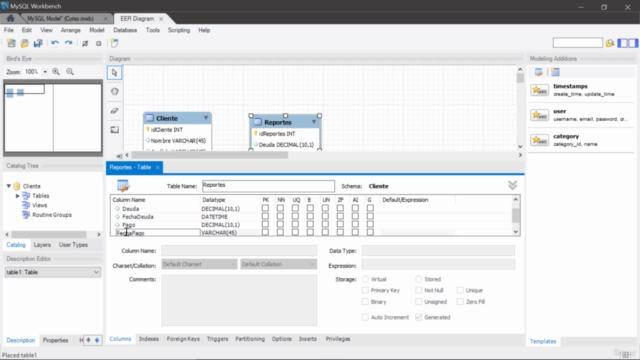Viewport: 640px width, 360px height.
Task: Undo the last action
Action: point(55,43)
